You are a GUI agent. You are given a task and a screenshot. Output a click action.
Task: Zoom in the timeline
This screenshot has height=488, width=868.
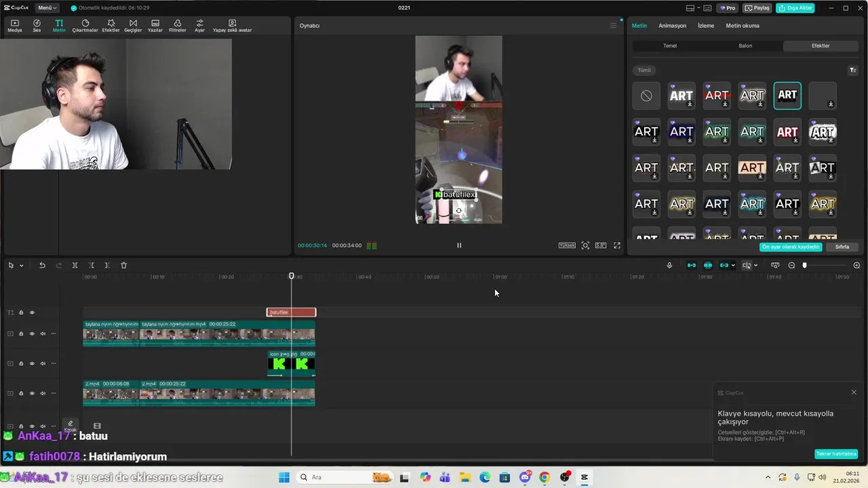tap(856, 265)
